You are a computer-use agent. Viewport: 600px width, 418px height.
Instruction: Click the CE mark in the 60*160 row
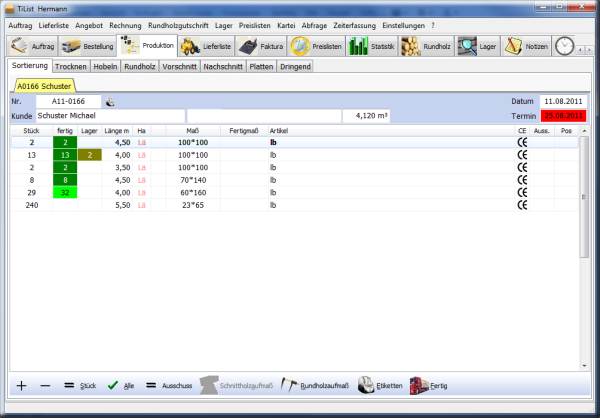[522, 193]
